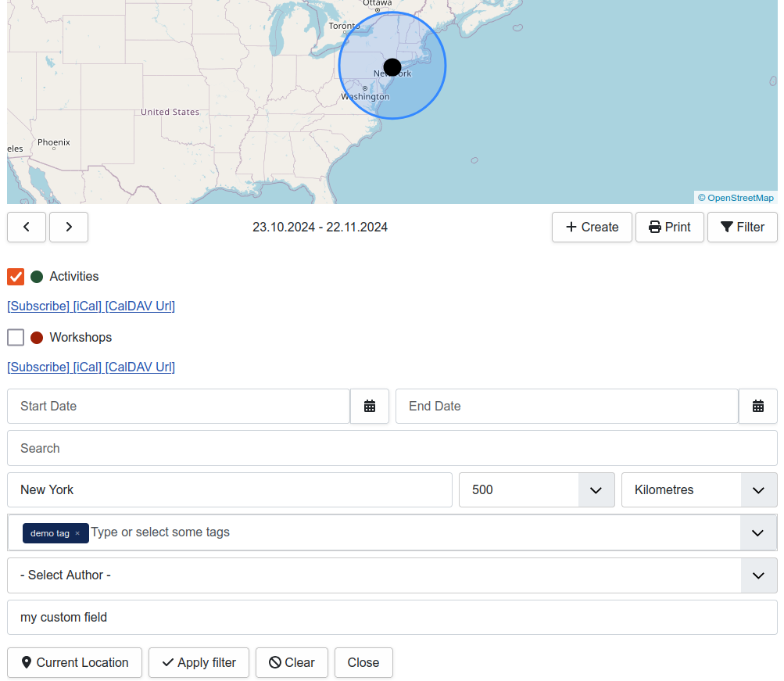Open the Select Author dropdown

757,575
